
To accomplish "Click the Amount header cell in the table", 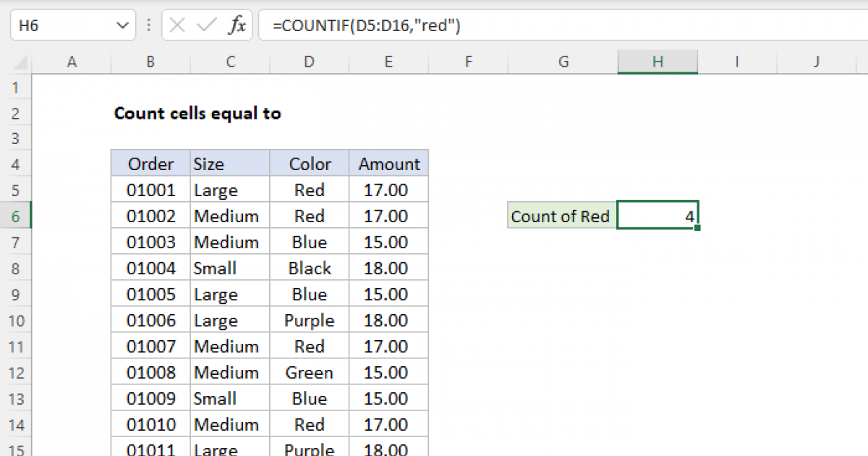I will (x=388, y=164).
